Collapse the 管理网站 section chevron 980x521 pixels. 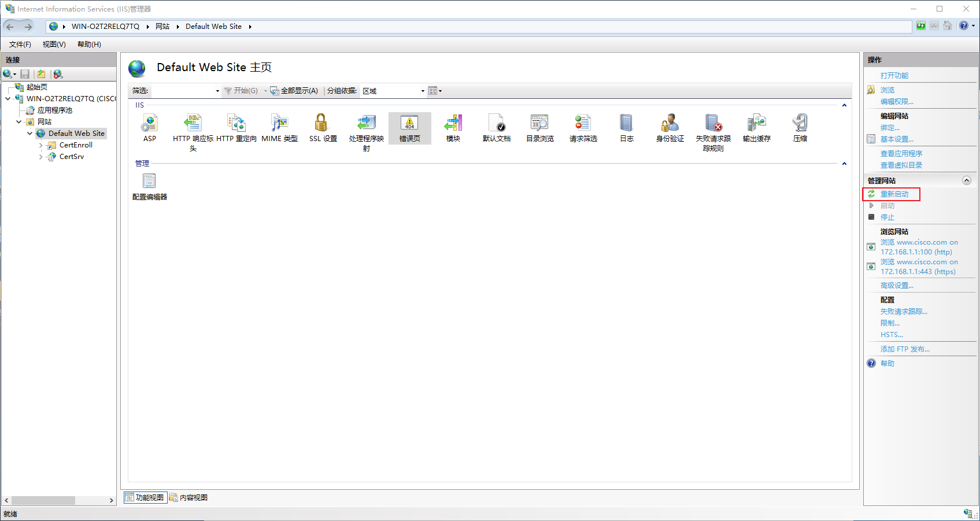pyautogui.click(x=966, y=180)
